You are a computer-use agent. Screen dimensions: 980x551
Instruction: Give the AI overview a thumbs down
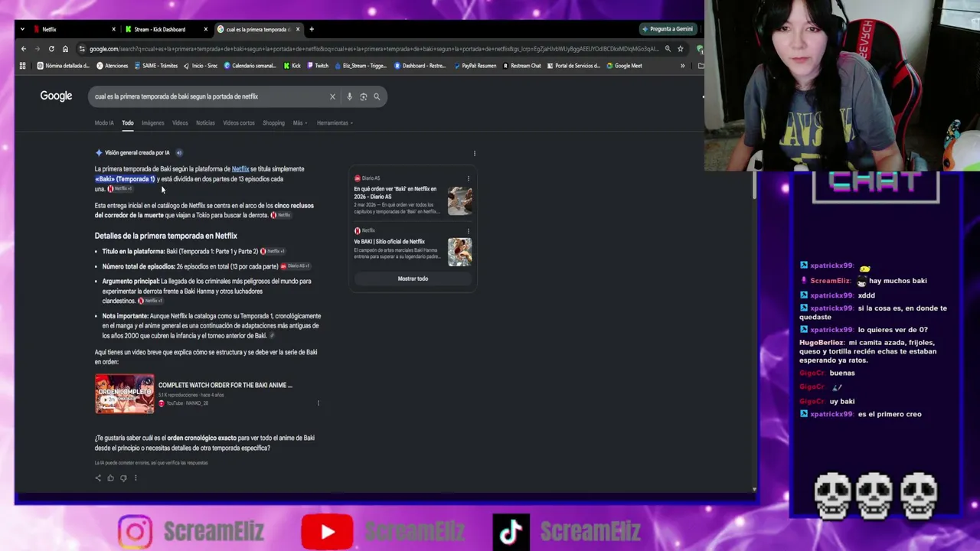123,478
